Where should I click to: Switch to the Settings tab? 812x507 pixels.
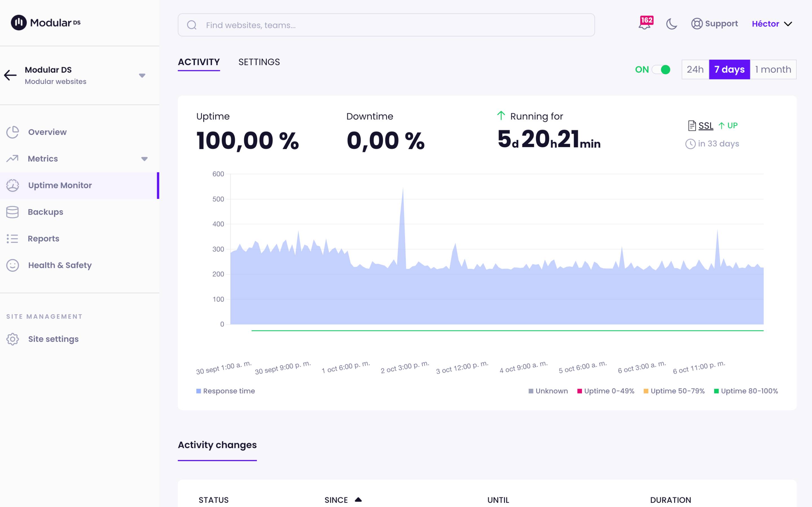[259, 62]
